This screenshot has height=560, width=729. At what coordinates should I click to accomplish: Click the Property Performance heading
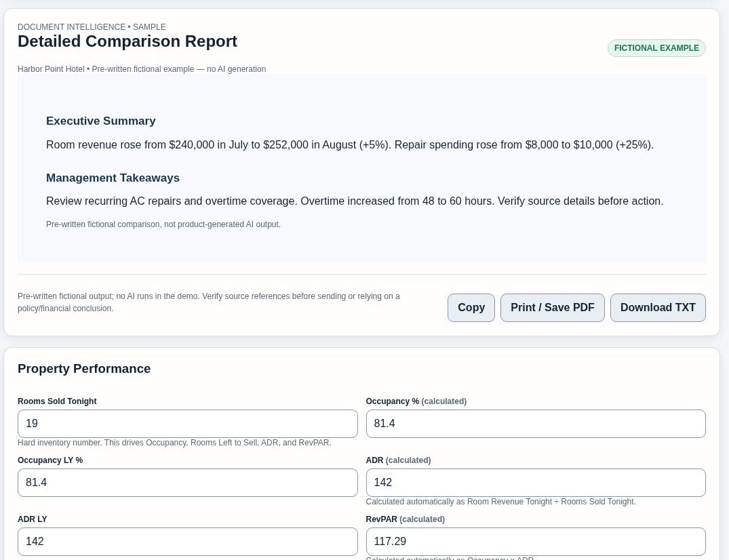[x=84, y=369]
